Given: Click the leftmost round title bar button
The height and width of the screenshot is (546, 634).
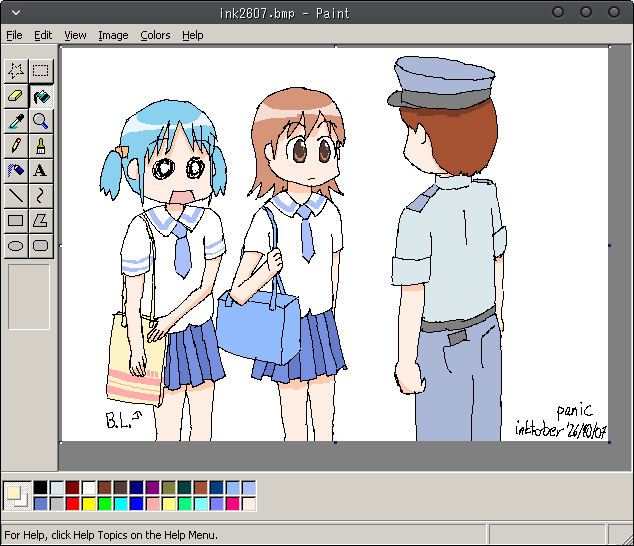Looking at the screenshot, I should click(558, 13).
